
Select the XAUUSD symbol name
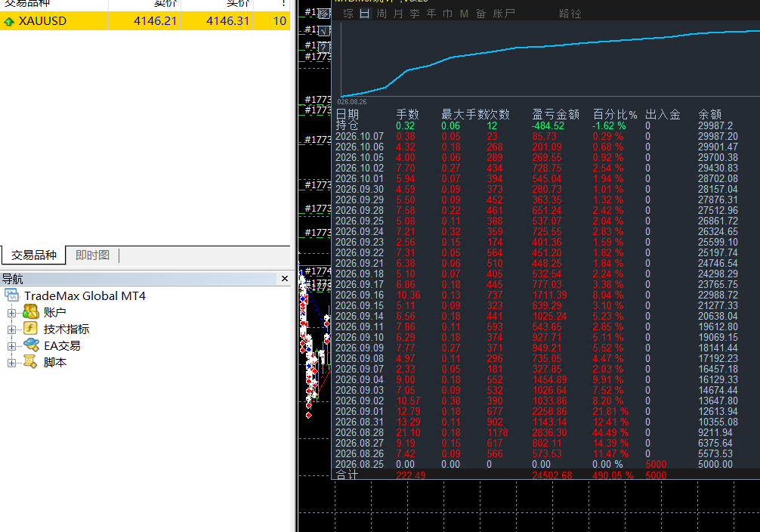[x=42, y=21]
